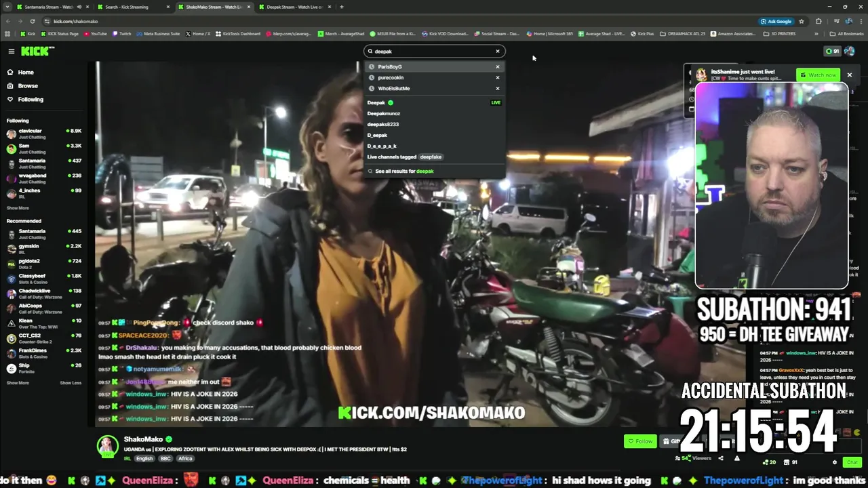Open the Deepakmunoz search result
This screenshot has width=868, height=488.
(434, 113)
